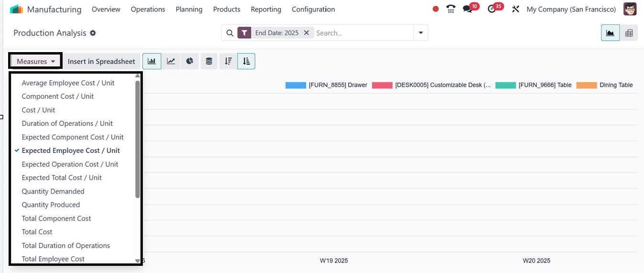Image resolution: width=644 pixels, height=273 pixels.
Task: Enable the Quantity Produced measure
Action: coord(51,205)
